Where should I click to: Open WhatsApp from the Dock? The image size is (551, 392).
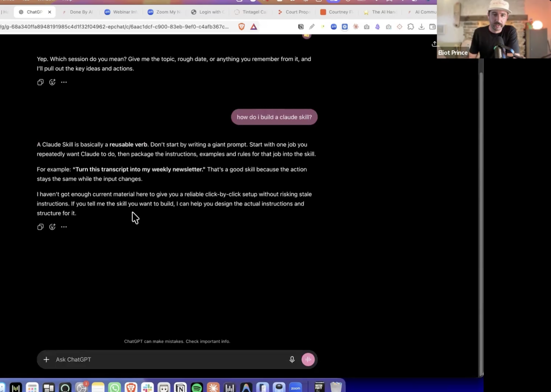[x=114, y=388]
